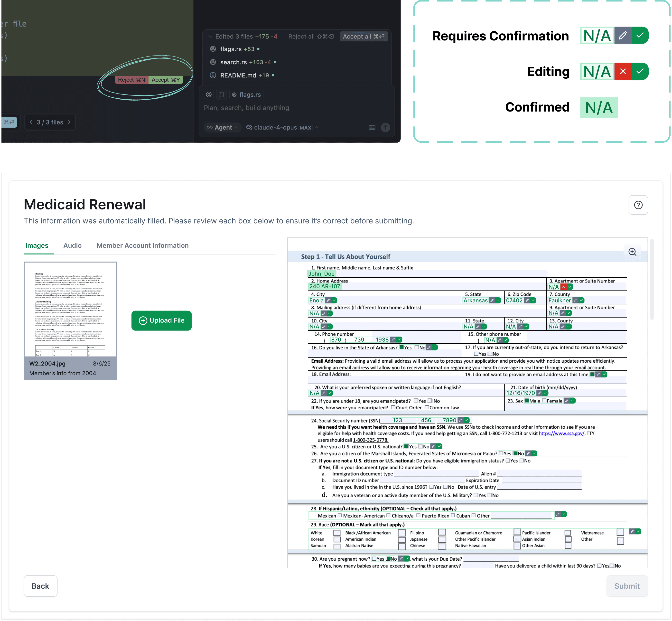Click the zoom-in magnifier on the form
The height and width of the screenshot is (621, 672).
coord(632,252)
